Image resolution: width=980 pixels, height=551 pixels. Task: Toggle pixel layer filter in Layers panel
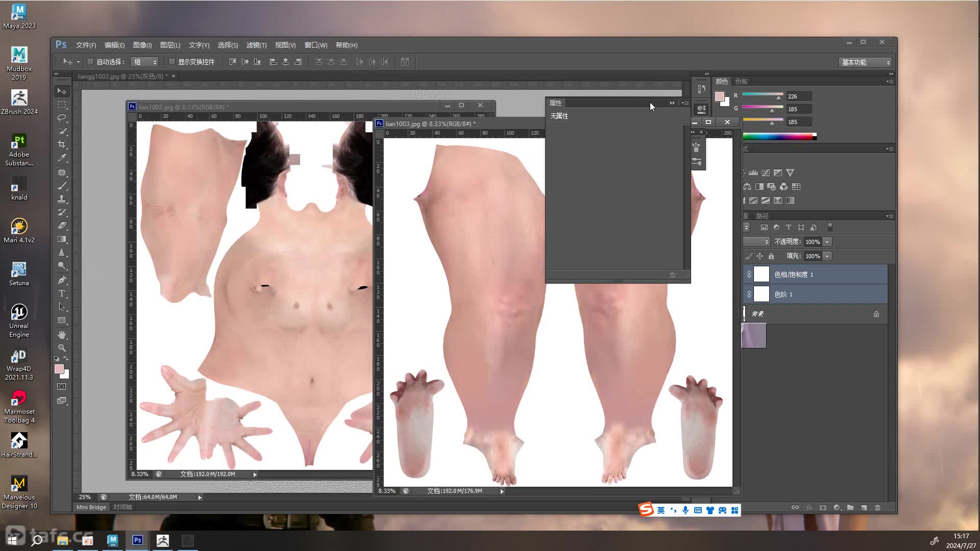pyautogui.click(x=764, y=228)
